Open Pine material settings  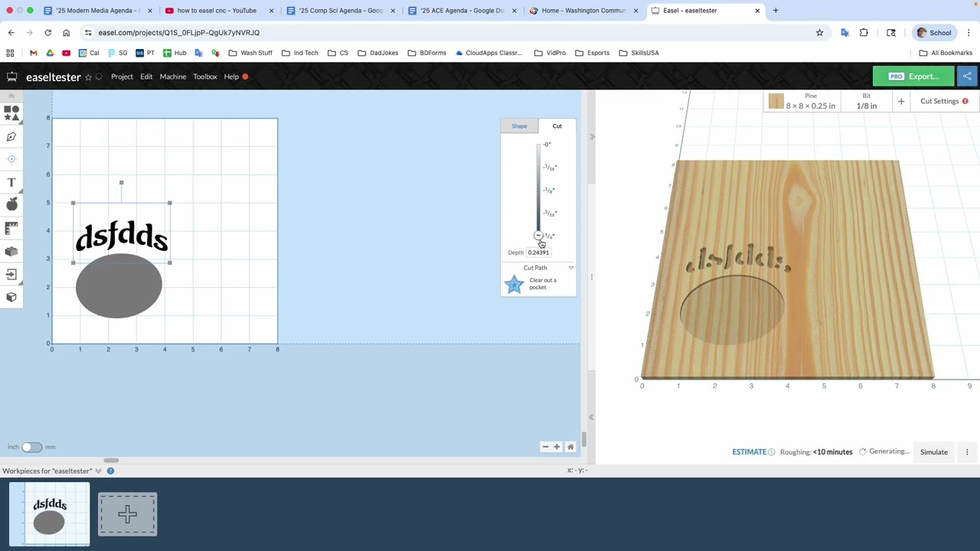(x=810, y=101)
